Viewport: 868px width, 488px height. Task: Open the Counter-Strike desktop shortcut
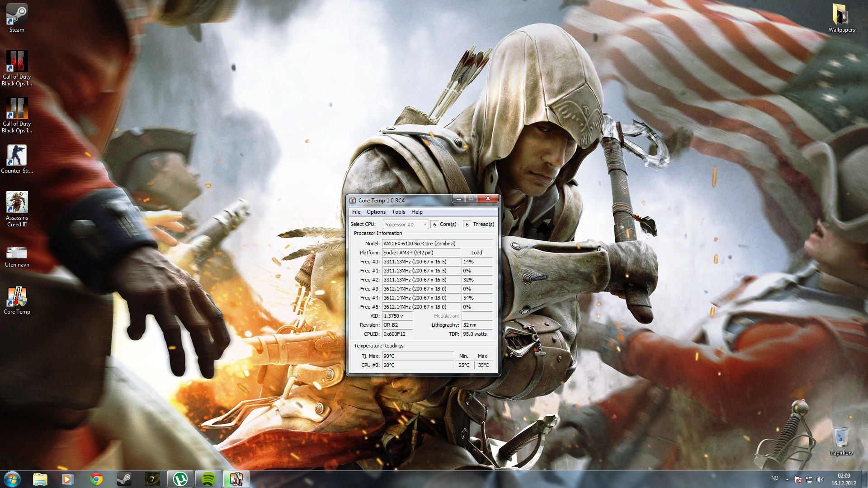coord(17,159)
